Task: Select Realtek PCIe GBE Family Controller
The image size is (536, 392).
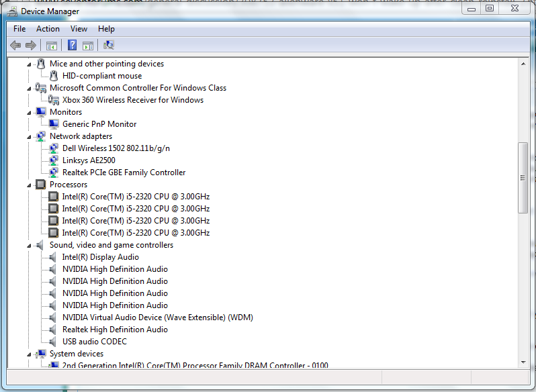Action: pyautogui.click(x=124, y=173)
